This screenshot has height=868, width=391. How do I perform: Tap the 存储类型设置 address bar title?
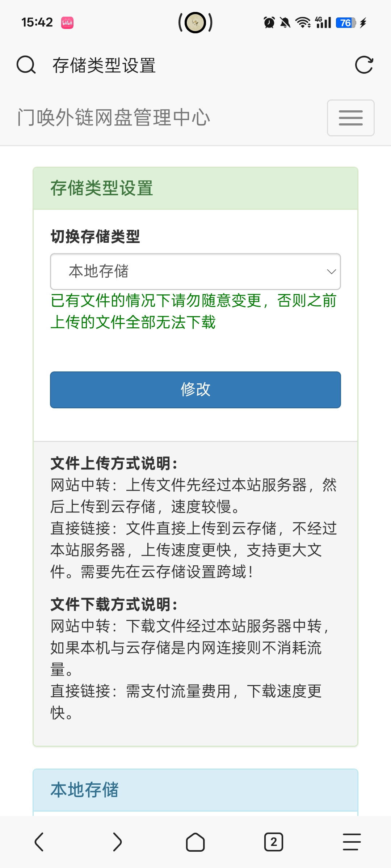point(104,65)
